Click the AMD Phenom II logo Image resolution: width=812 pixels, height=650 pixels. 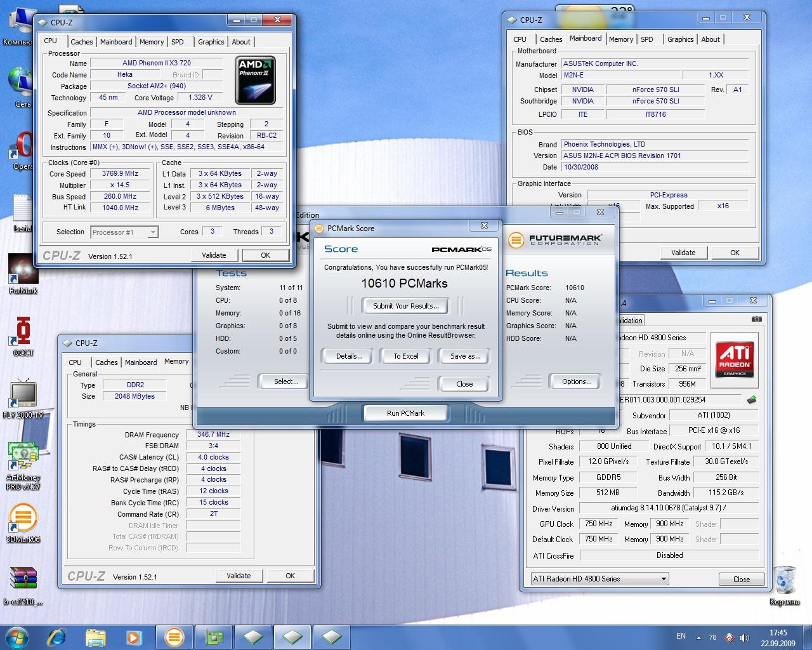tap(255, 81)
